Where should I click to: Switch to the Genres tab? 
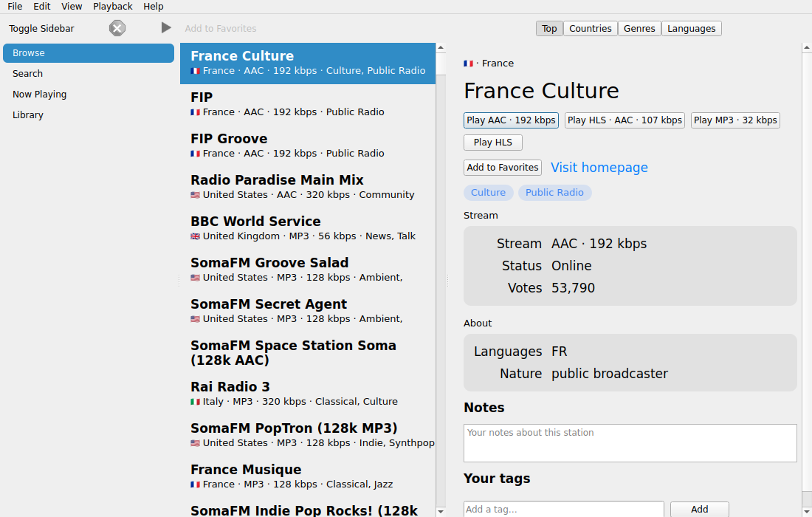tap(639, 29)
